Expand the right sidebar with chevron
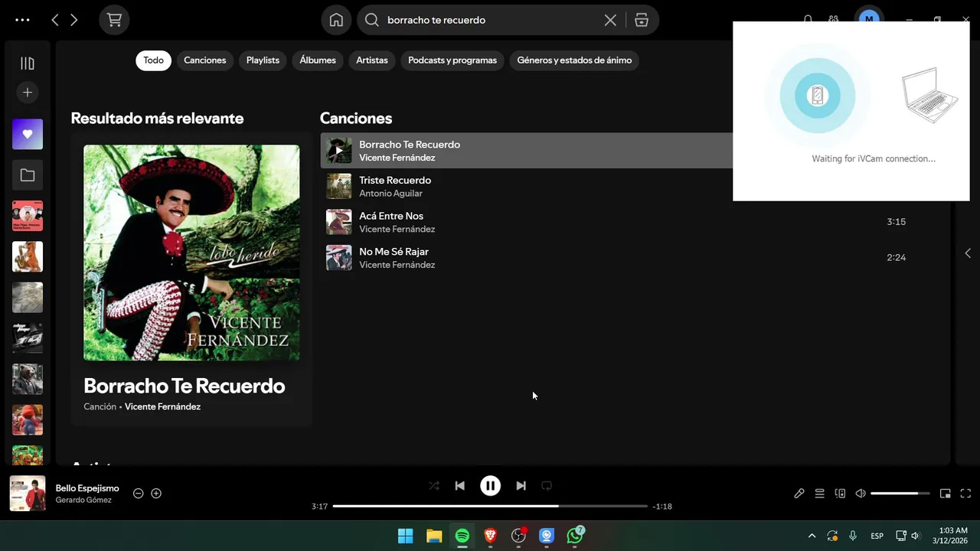Viewport: 980px width, 551px height. point(968,253)
